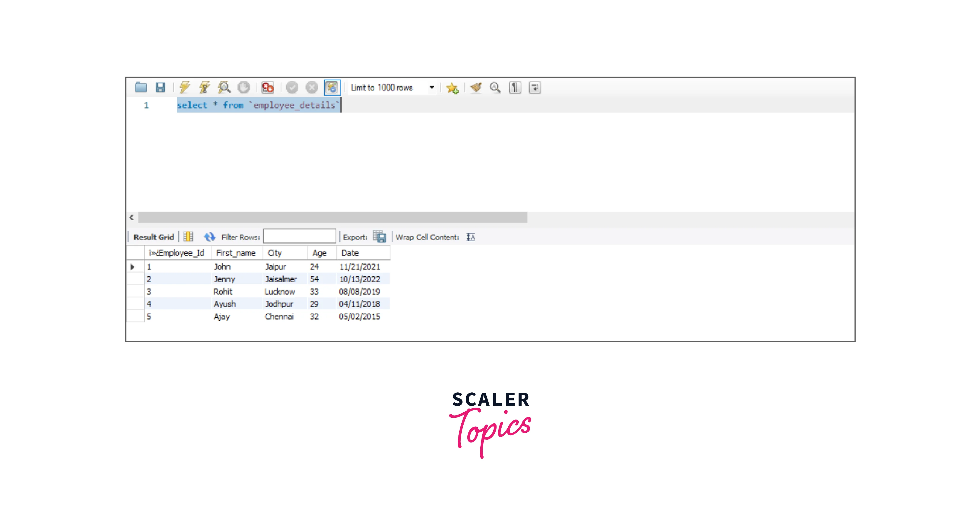Execute statement under cursor icon
This screenshot has width=980, height=511.
coord(205,88)
